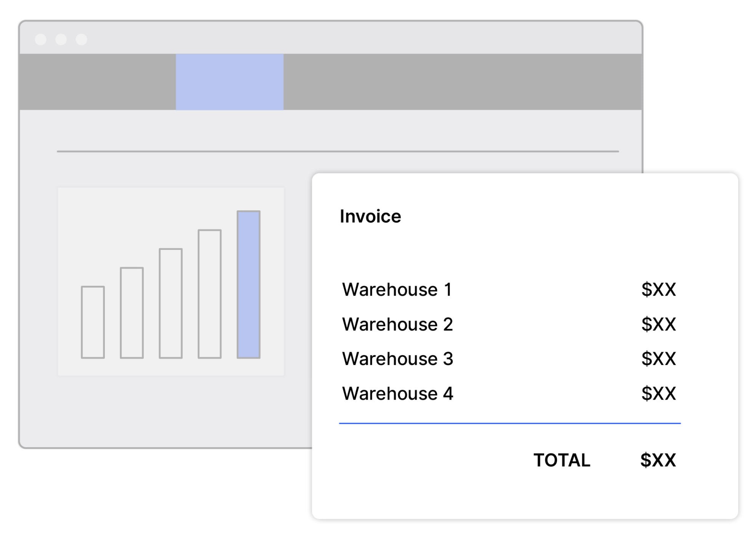Click the middle window control dot
Screen dimensions: 756x539
pos(61,39)
